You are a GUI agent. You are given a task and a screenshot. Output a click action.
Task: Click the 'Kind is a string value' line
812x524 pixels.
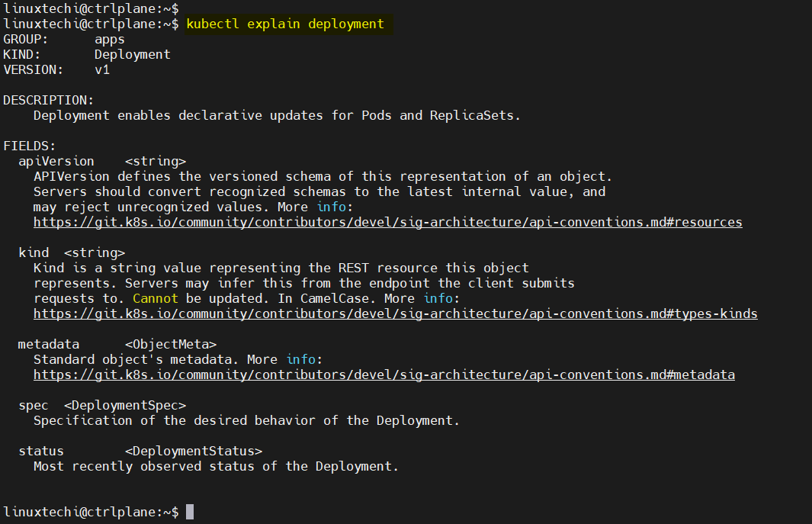tap(281, 268)
